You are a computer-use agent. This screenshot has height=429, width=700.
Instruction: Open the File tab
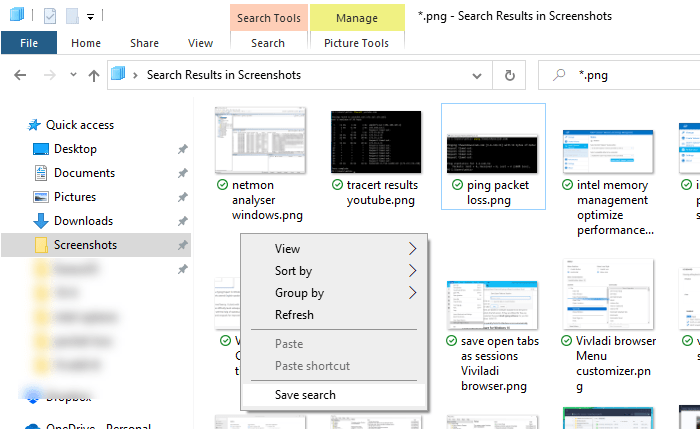[x=29, y=43]
